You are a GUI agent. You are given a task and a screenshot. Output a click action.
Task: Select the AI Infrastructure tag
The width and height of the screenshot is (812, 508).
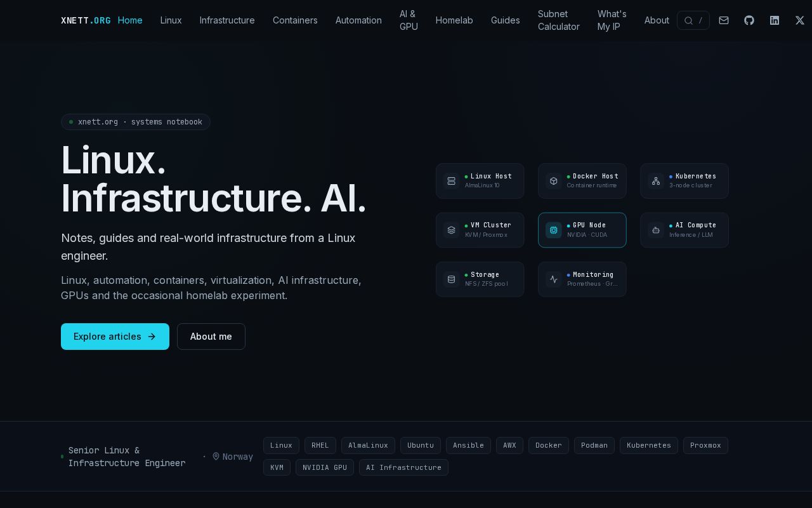tap(403, 467)
